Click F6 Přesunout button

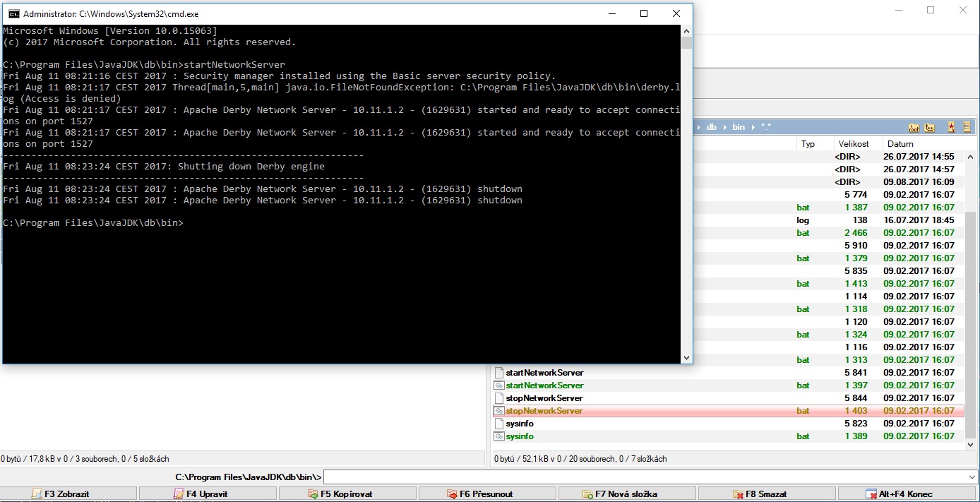488,494
